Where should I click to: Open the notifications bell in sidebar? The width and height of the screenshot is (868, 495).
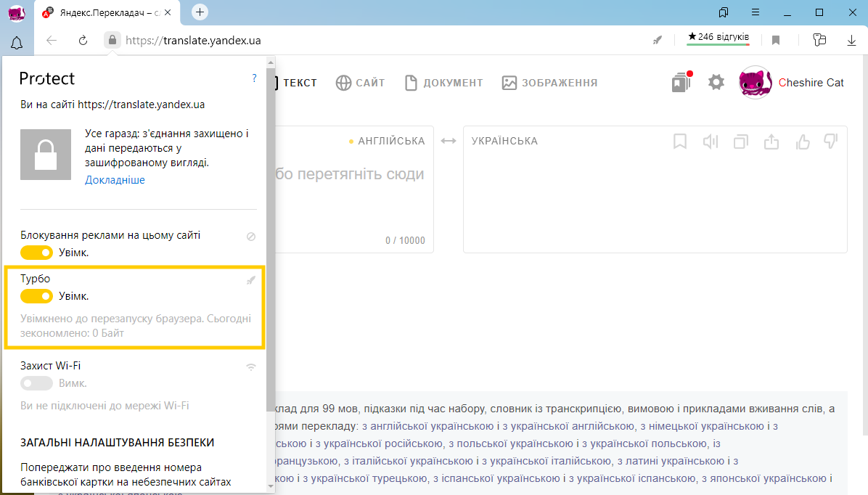pyautogui.click(x=17, y=43)
